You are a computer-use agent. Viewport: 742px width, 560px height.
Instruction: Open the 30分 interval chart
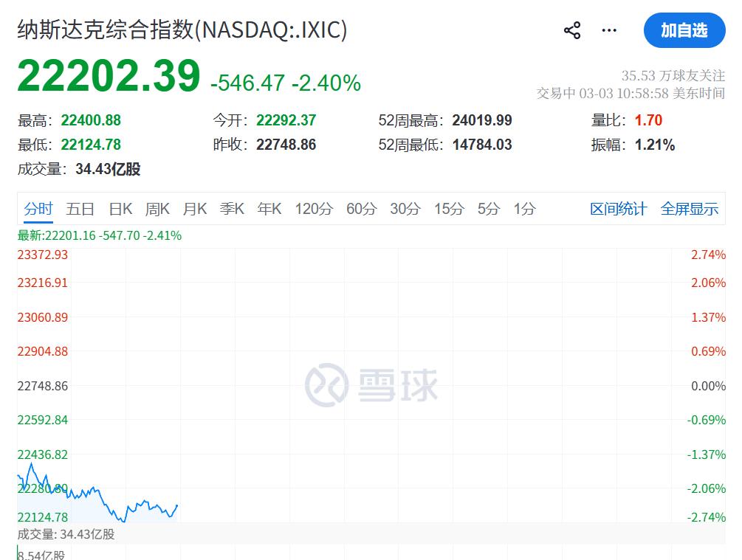pos(404,209)
